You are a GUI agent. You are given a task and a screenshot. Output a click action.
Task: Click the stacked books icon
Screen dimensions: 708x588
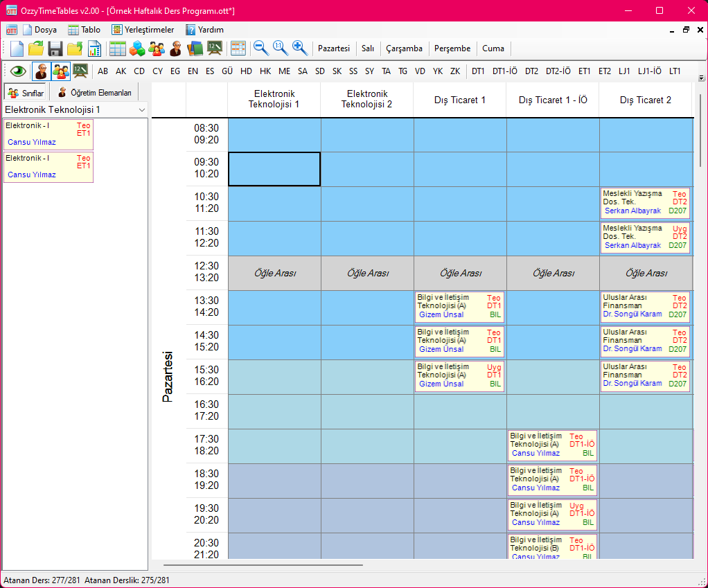(x=195, y=48)
